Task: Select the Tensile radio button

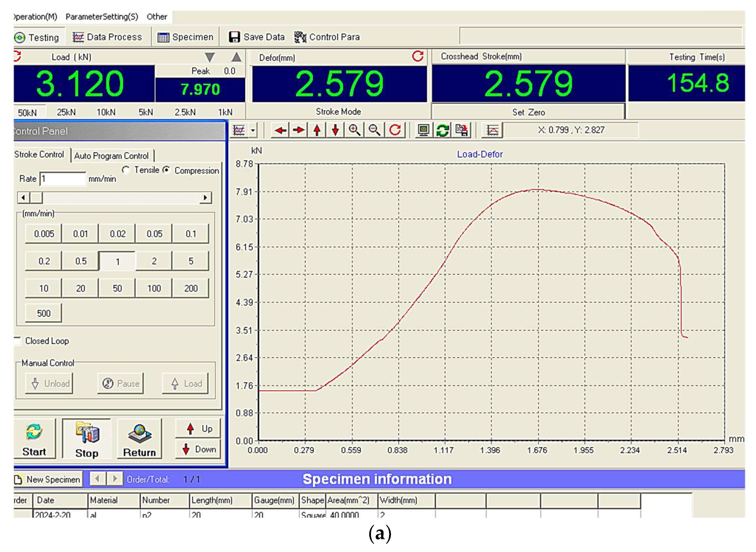Action: 126,170
